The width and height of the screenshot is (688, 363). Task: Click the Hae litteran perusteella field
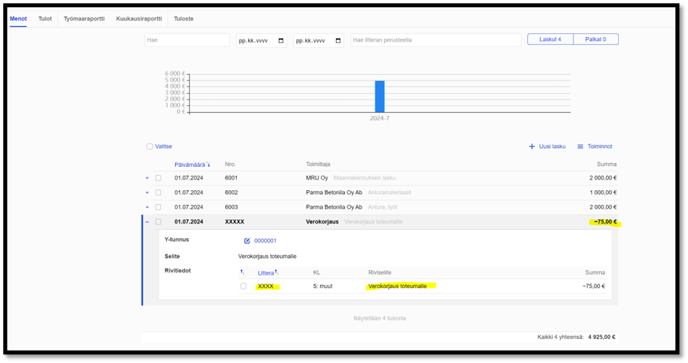[435, 40]
